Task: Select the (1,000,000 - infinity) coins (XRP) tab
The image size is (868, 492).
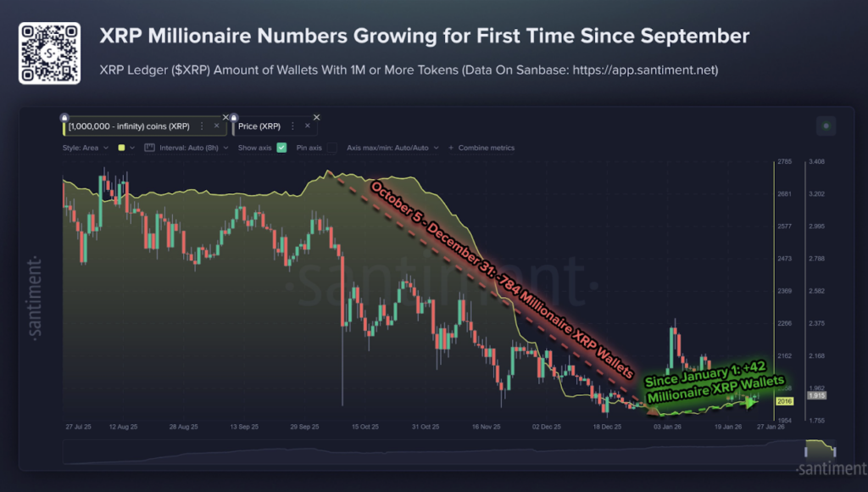Action: coord(127,125)
